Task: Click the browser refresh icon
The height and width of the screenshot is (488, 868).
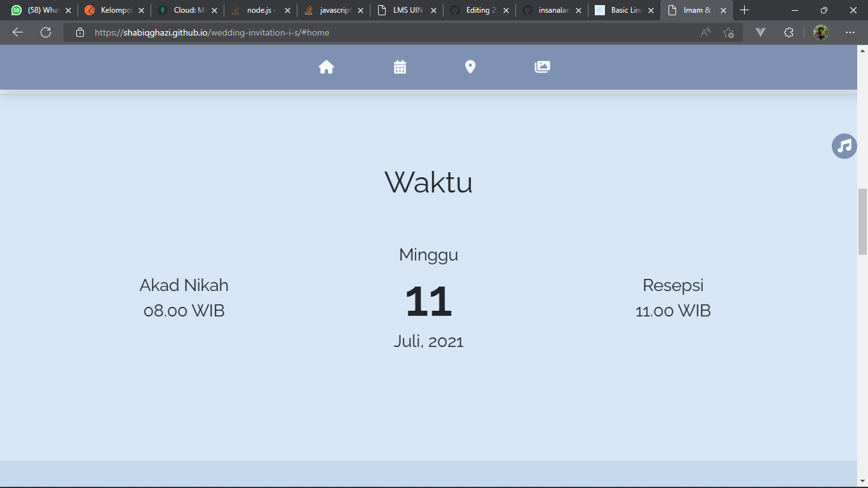Action: [45, 32]
